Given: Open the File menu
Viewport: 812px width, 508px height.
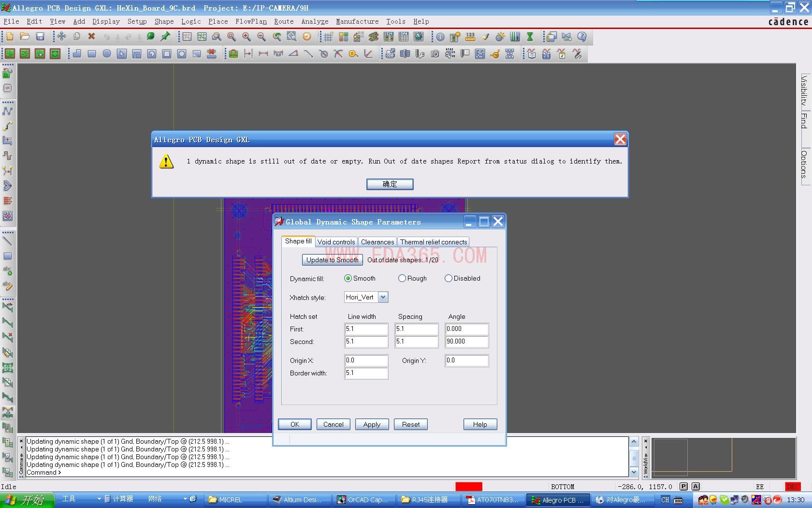Looking at the screenshot, I should (x=12, y=21).
